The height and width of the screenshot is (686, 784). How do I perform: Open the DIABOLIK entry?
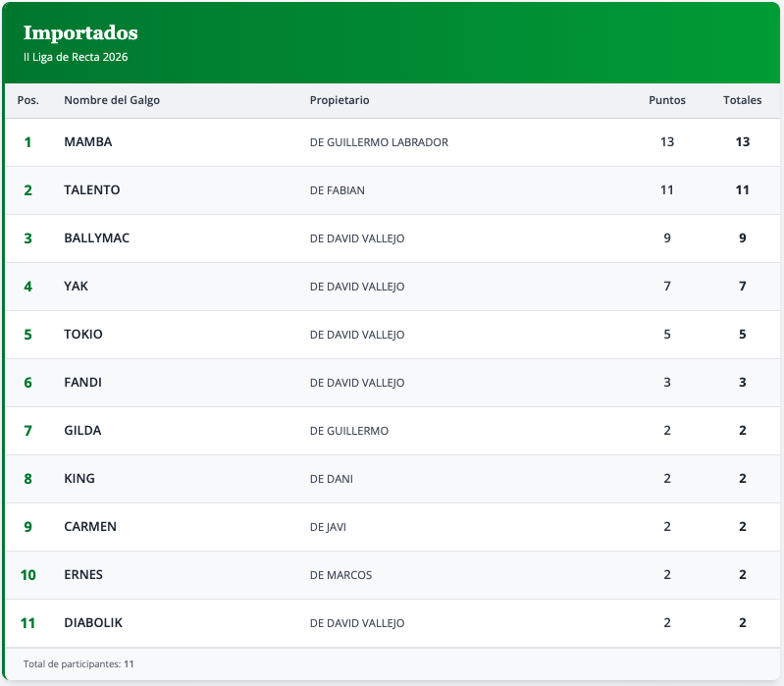point(93,623)
